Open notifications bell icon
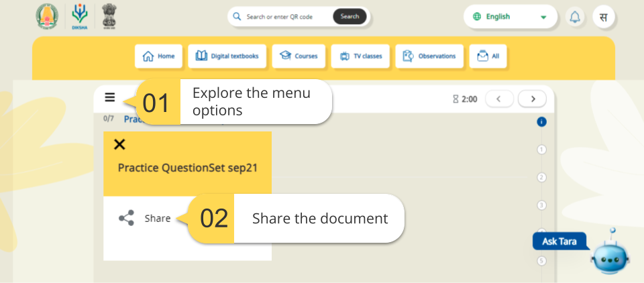644x283 pixels. [575, 17]
